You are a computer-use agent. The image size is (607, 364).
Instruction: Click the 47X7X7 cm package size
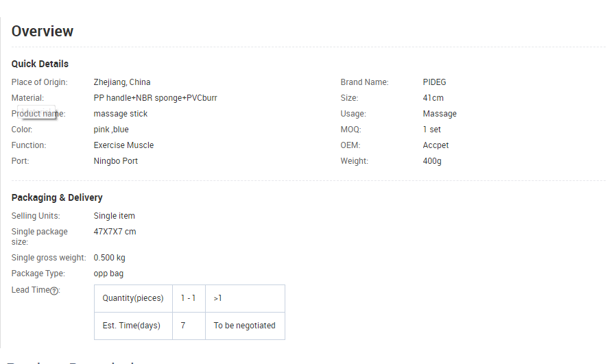(115, 232)
